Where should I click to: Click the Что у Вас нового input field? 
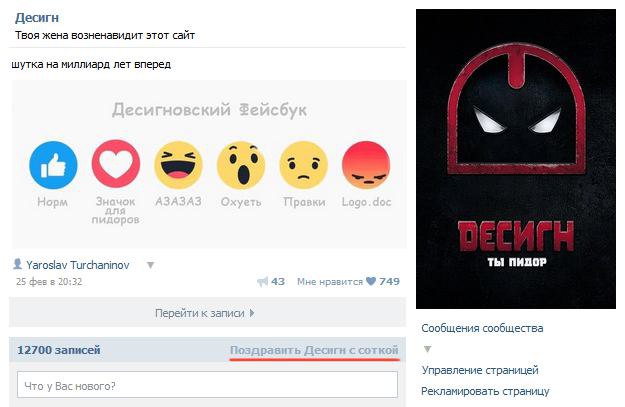point(207,385)
